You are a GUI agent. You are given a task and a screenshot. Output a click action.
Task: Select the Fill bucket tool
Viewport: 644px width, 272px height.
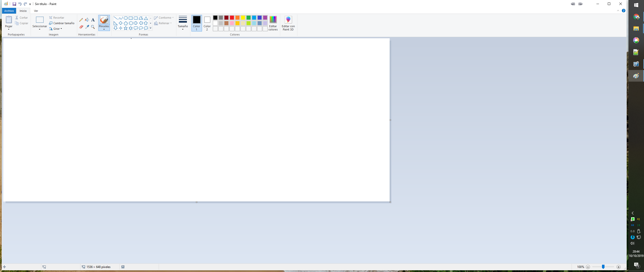tap(87, 20)
